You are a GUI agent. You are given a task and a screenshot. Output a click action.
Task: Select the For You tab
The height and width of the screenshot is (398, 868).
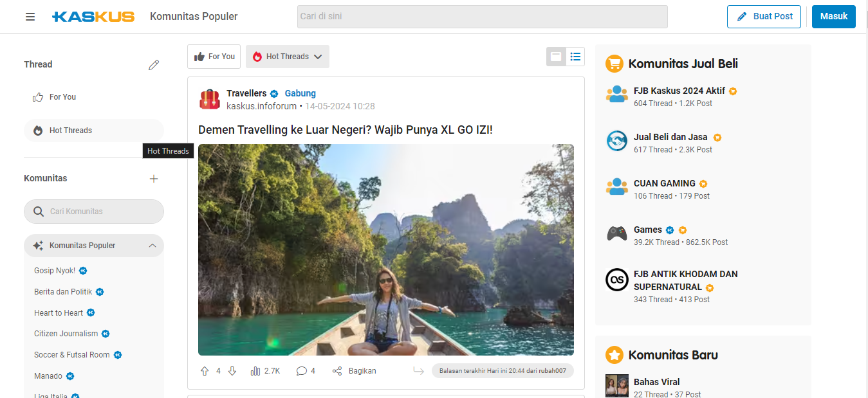click(x=214, y=57)
